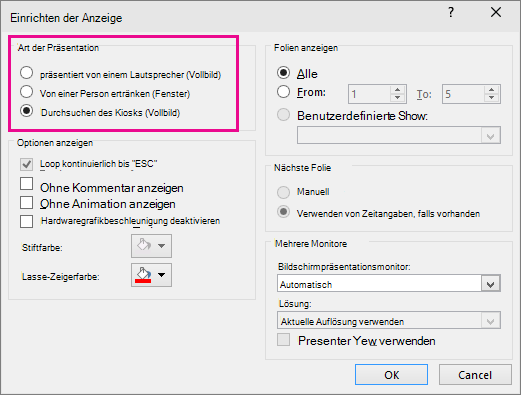Click the From slide number field
This screenshot has width=521, height=395.
pos(369,94)
